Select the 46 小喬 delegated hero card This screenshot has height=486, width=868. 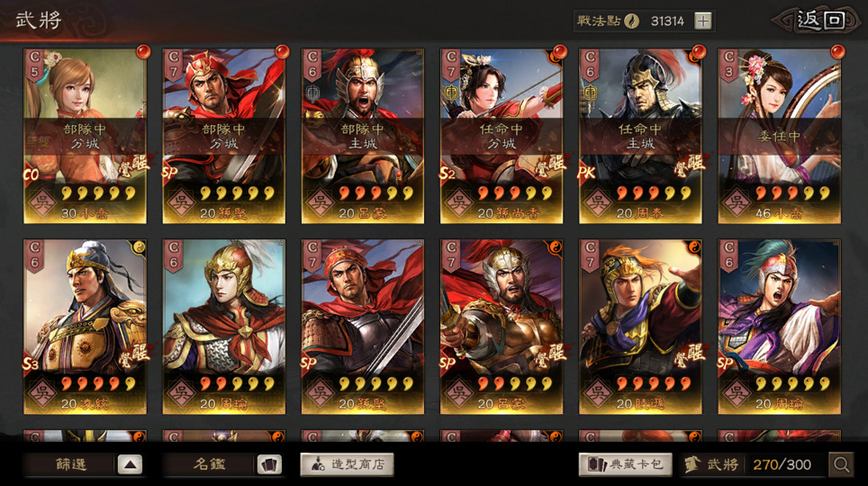pyautogui.click(x=780, y=136)
